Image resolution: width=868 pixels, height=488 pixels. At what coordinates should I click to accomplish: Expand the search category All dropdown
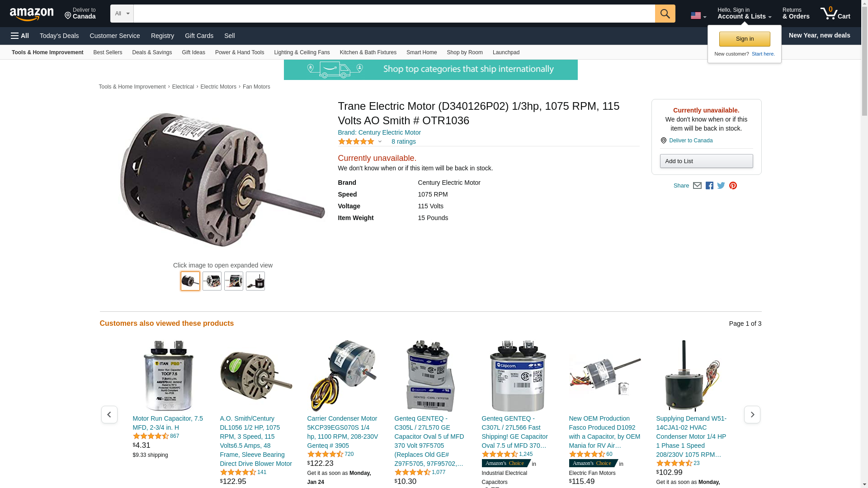click(122, 14)
